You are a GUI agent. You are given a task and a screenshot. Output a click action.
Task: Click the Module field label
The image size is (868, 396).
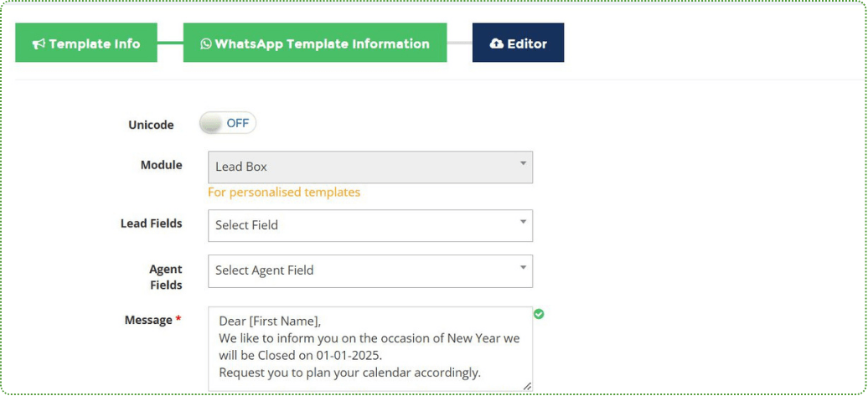pos(161,165)
